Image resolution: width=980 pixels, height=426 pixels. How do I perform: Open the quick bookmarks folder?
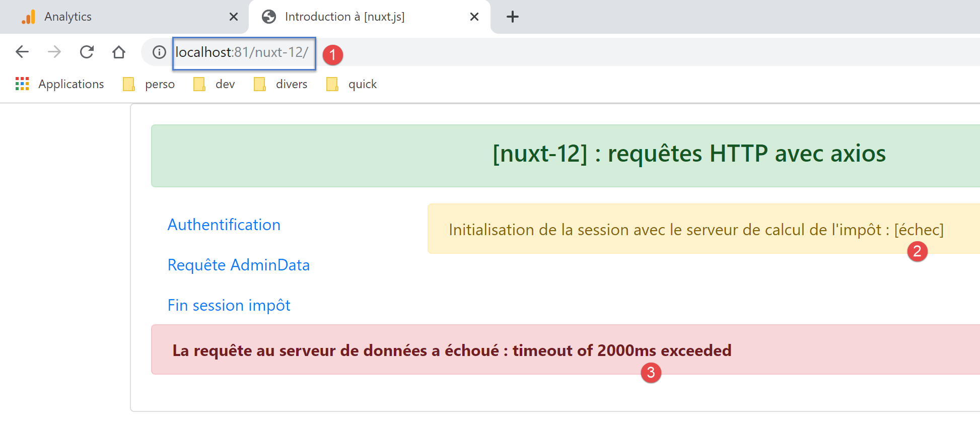[352, 84]
